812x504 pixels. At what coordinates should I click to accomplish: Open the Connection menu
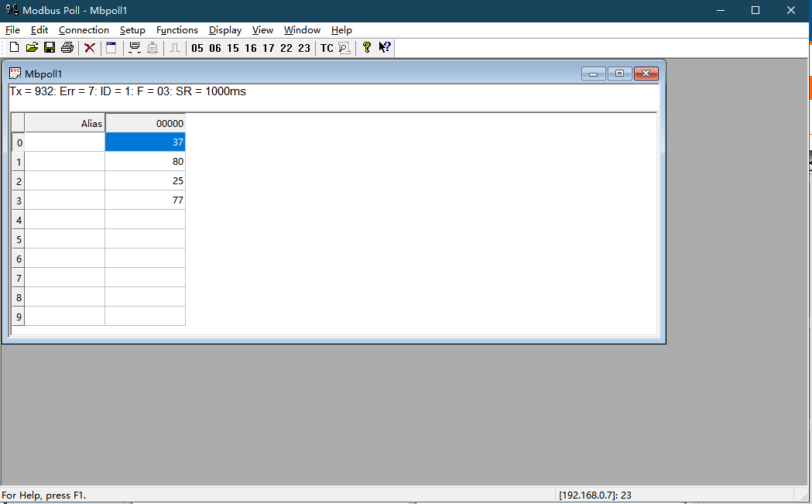coord(84,30)
